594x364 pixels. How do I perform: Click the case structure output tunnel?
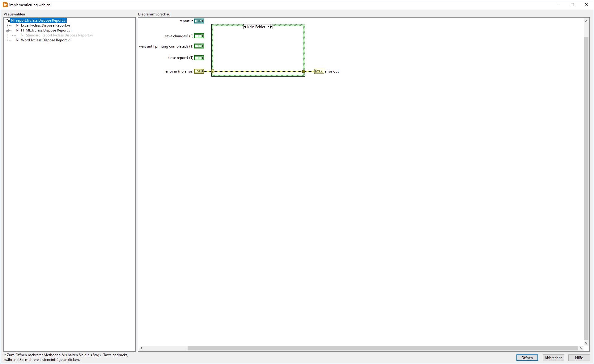(x=303, y=71)
